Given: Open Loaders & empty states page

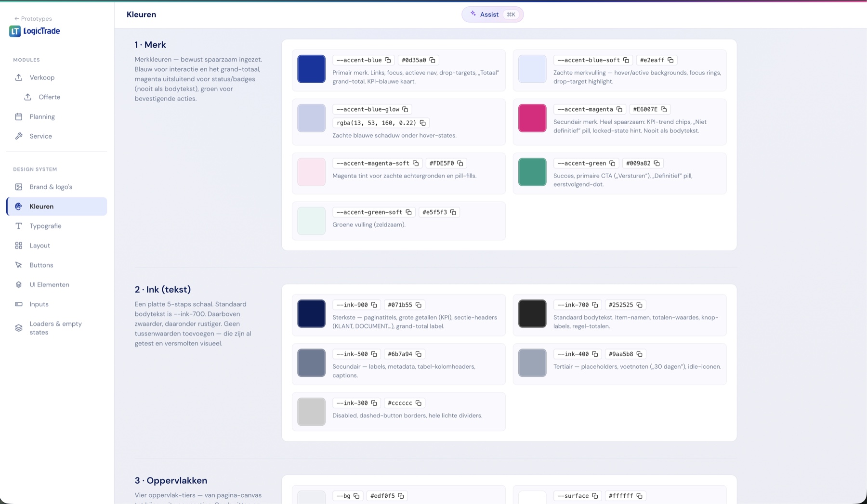Looking at the screenshot, I should 56,328.
